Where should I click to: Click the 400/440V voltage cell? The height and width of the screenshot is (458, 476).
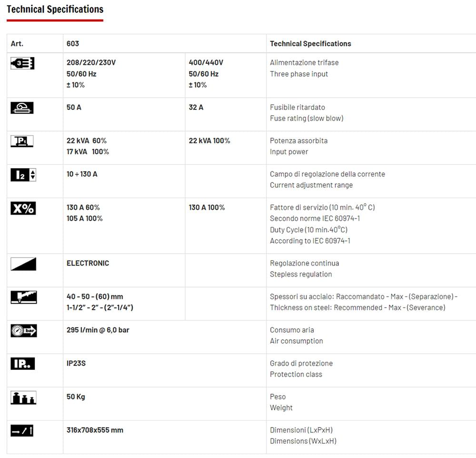click(206, 62)
